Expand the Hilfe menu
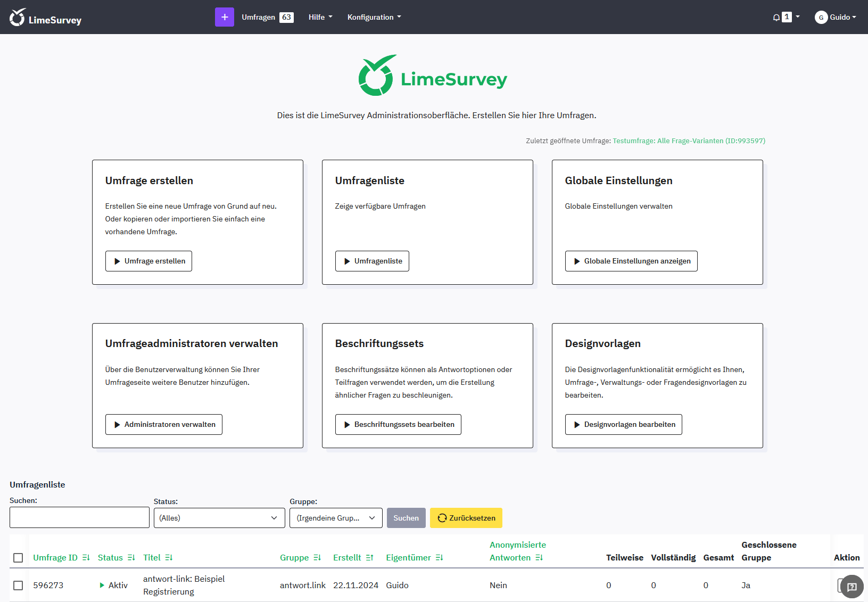868x602 pixels. 320,17
